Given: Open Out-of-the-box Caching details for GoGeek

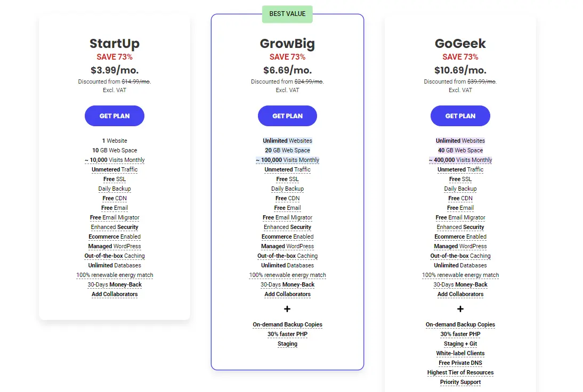Looking at the screenshot, I should click(x=460, y=256).
